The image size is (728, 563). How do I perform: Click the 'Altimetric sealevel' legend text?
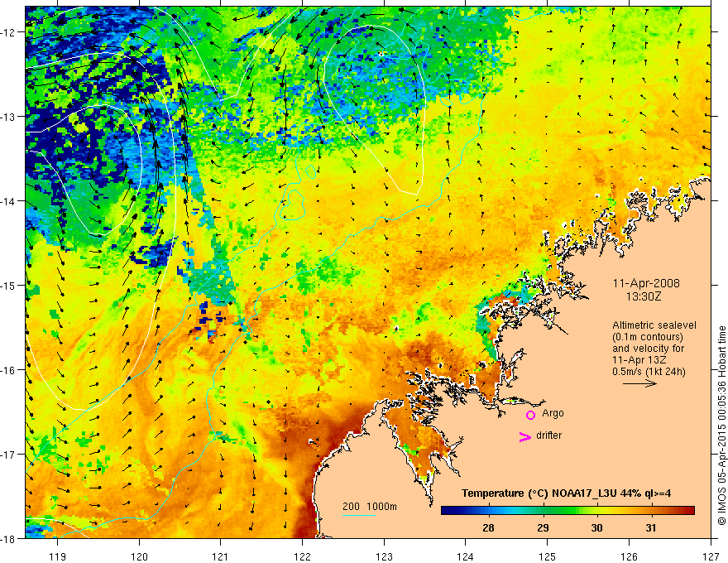click(x=654, y=325)
